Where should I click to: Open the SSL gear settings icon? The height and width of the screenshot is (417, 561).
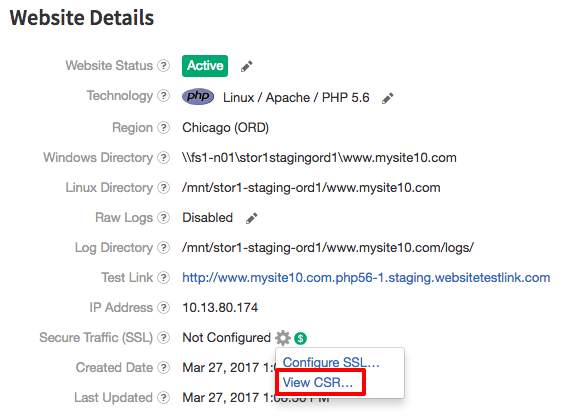283,338
